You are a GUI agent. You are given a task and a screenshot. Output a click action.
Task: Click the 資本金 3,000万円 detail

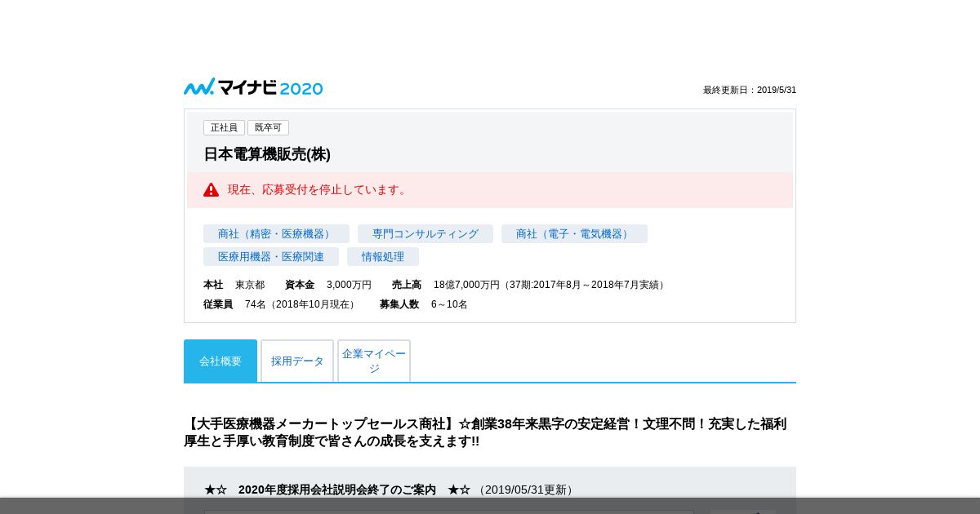[328, 285]
